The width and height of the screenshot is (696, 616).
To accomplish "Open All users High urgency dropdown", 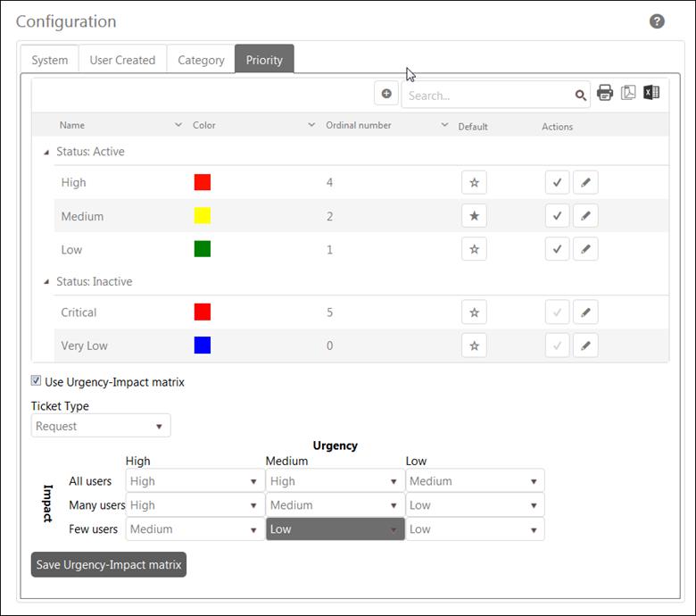I will point(194,481).
